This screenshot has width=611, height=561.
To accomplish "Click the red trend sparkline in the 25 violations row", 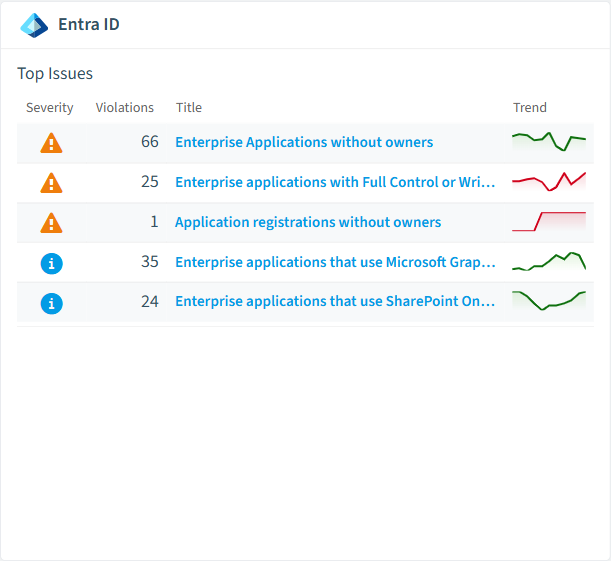I will [x=549, y=182].
